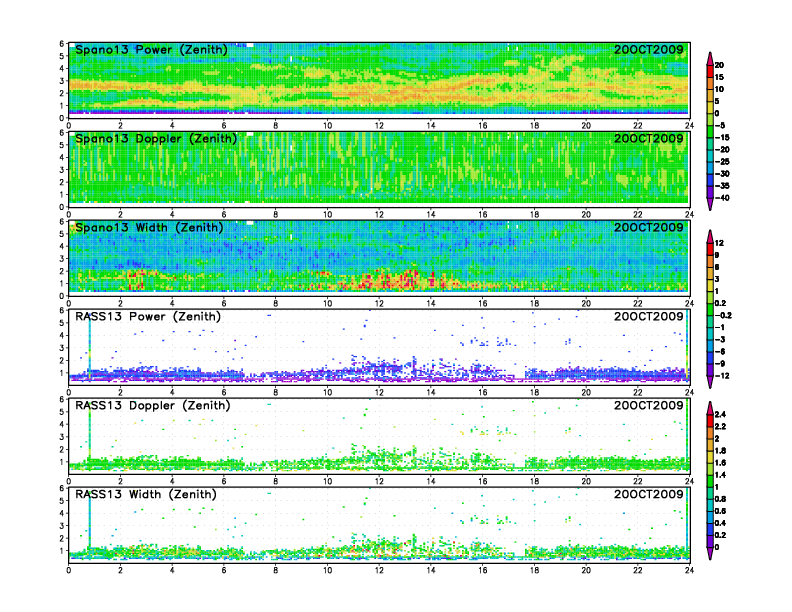Select the 20OCT2009 date in RASS13 Doppler panel
Viewport: 792px width, 612px height.
[649, 405]
